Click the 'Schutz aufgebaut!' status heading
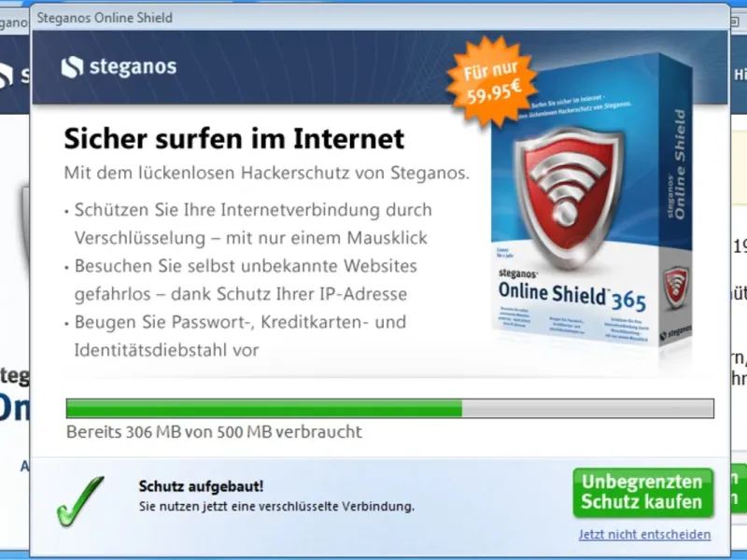The height and width of the screenshot is (560, 747). (201, 486)
